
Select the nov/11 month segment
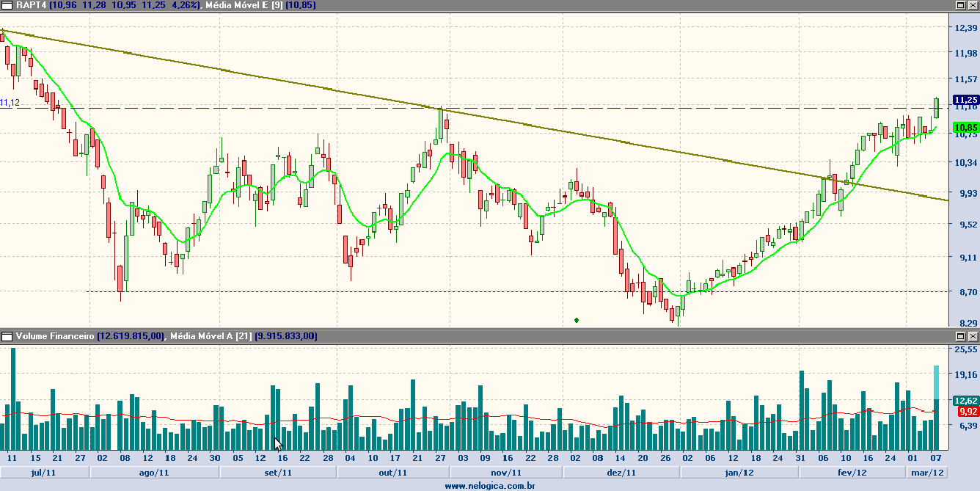[x=506, y=473]
